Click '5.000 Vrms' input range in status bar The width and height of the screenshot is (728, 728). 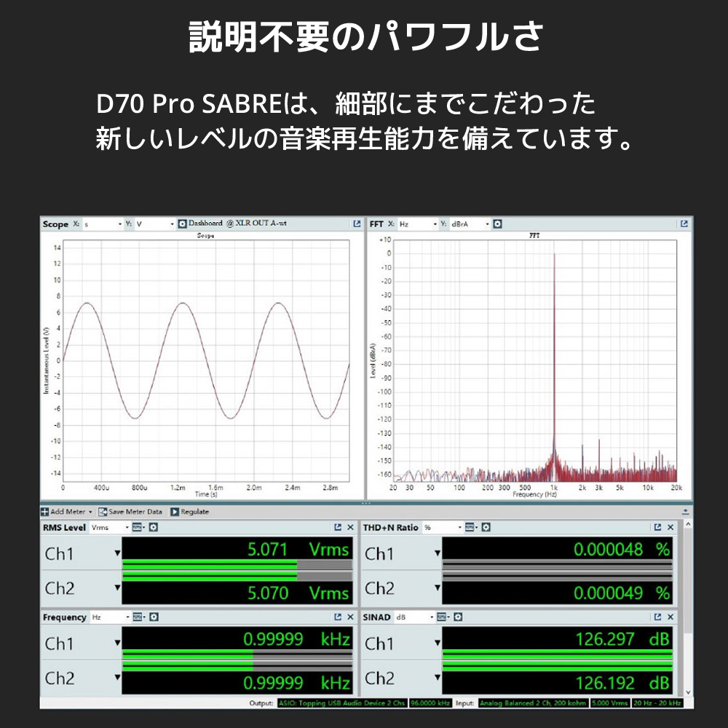pos(609,703)
